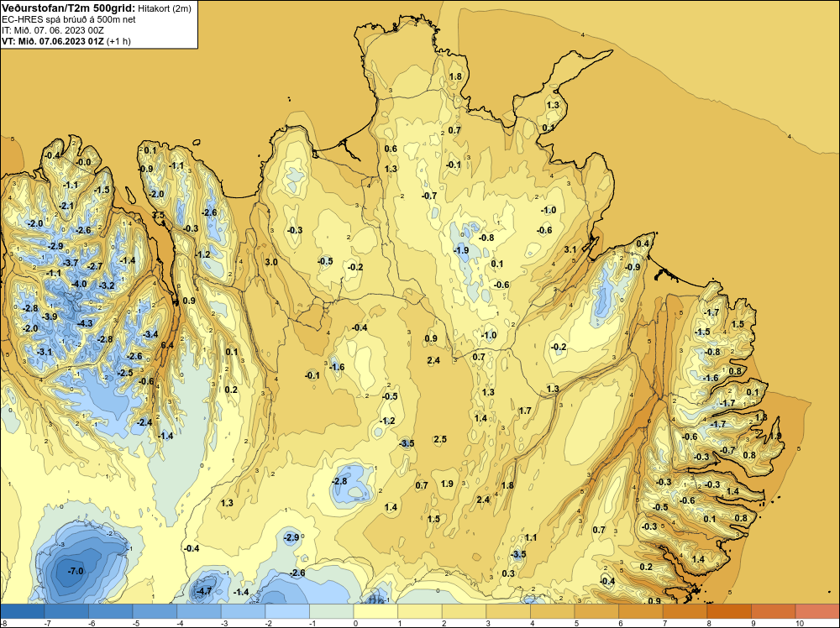The image size is (840, 628).
Task: Select legend color between 6 and 7
Action: (641, 611)
